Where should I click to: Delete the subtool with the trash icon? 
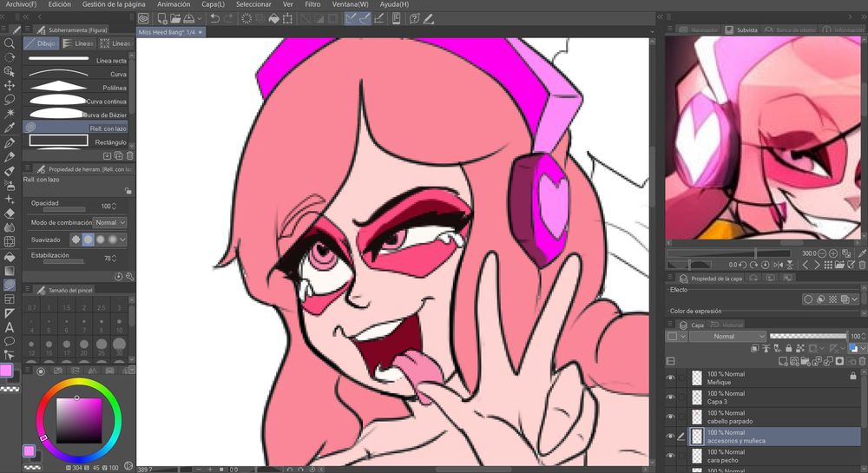[129, 156]
